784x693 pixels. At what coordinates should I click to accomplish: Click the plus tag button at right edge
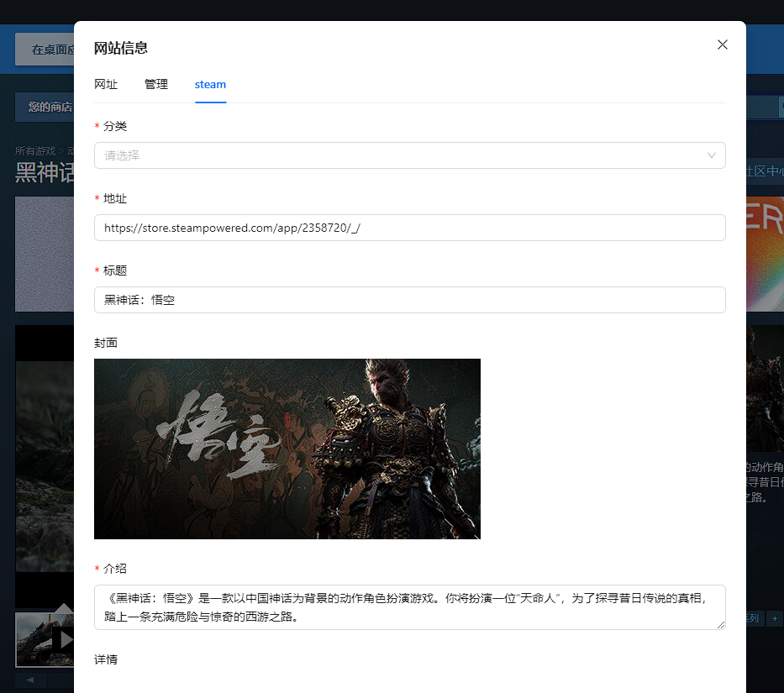point(774,618)
